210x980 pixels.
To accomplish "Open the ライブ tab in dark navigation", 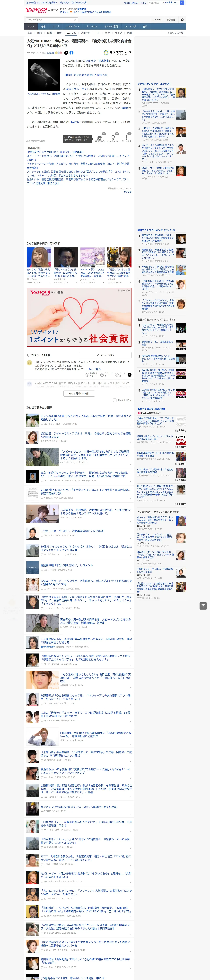I will click(x=56, y=27).
